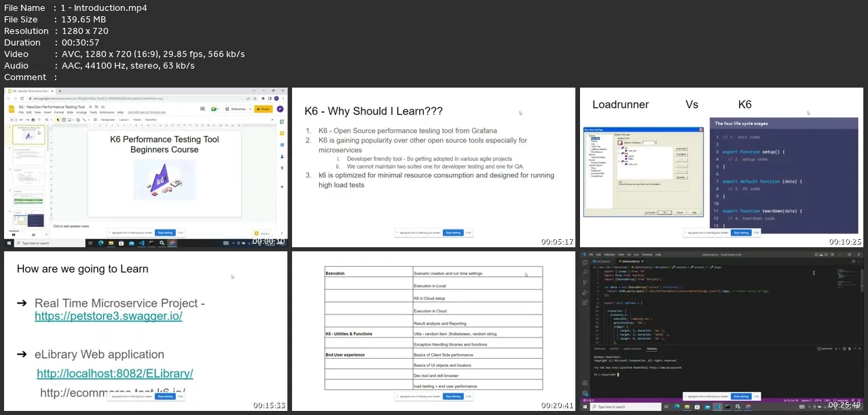The height and width of the screenshot is (415, 868).
Task: Open Google Meet call dropdown in Slides
Action: [x=215, y=109]
